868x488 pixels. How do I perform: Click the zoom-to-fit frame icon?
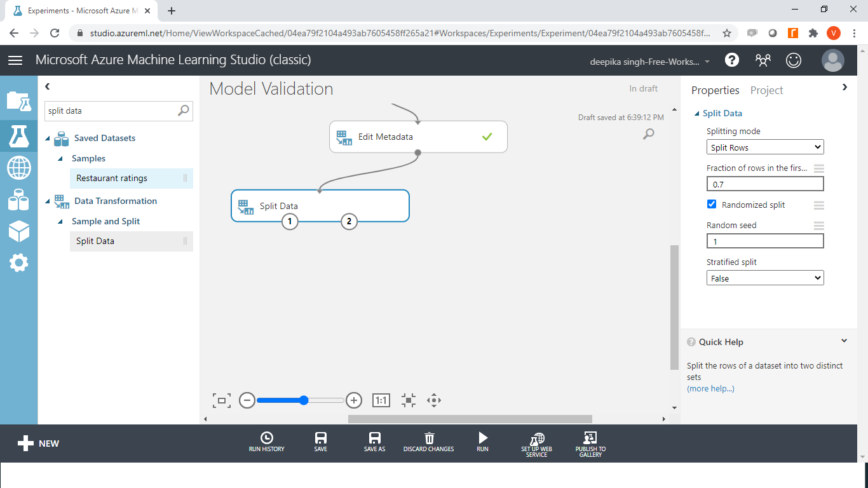click(x=222, y=400)
